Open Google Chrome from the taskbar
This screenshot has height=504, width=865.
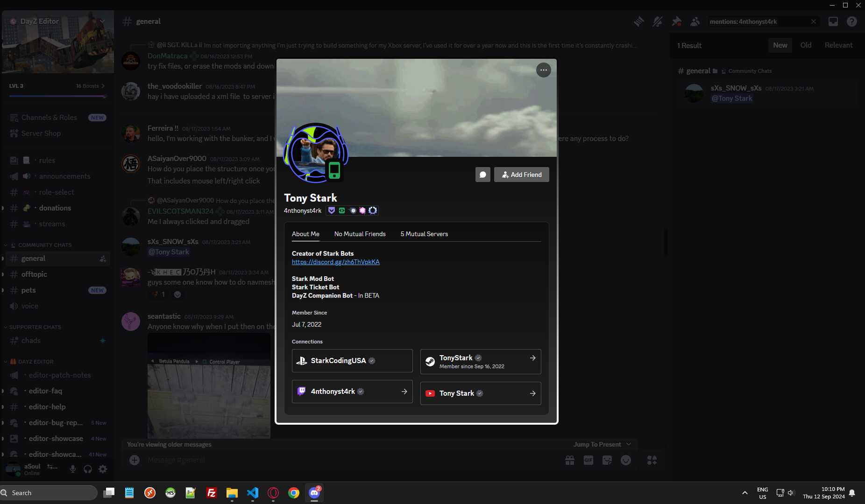[x=294, y=493]
